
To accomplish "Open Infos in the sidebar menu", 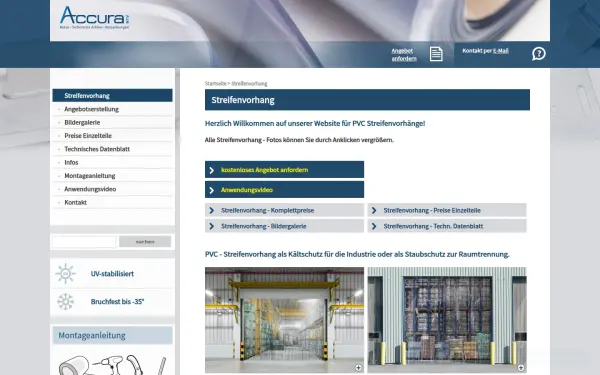I will click(x=112, y=163).
